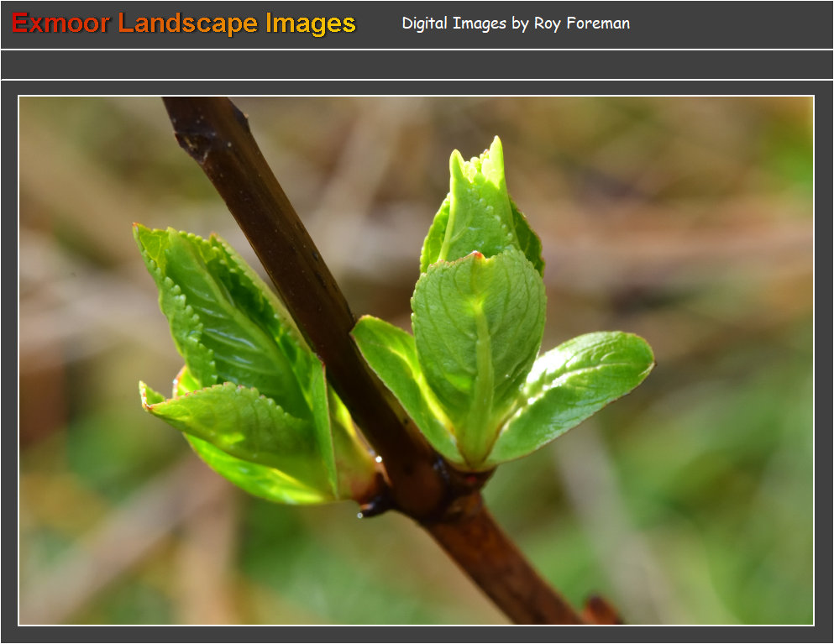Open the leaf bud photograph
The height and width of the screenshot is (644, 834).
tap(417, 361)
